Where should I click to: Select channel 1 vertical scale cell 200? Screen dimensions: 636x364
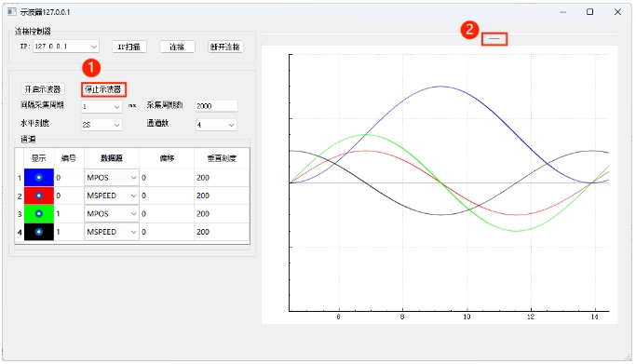point(222,178)
